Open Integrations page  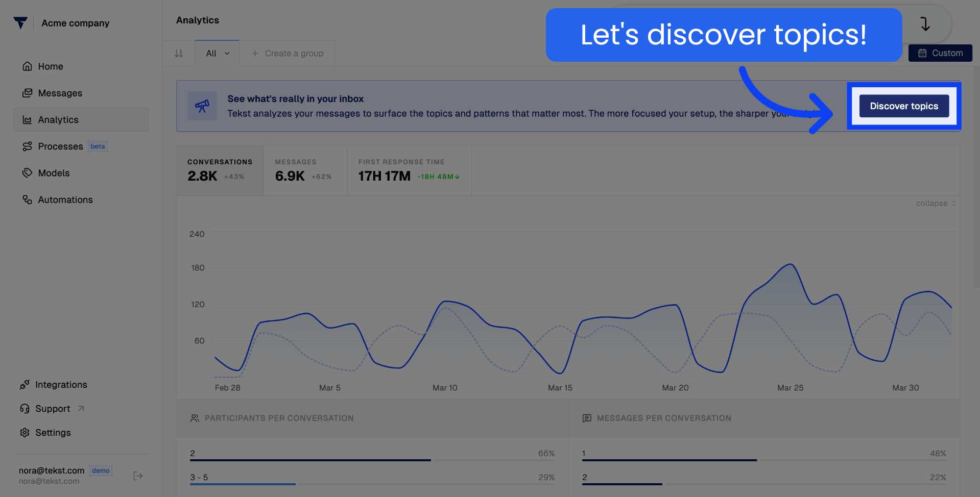pyautogui.click(x=61, y=385)
